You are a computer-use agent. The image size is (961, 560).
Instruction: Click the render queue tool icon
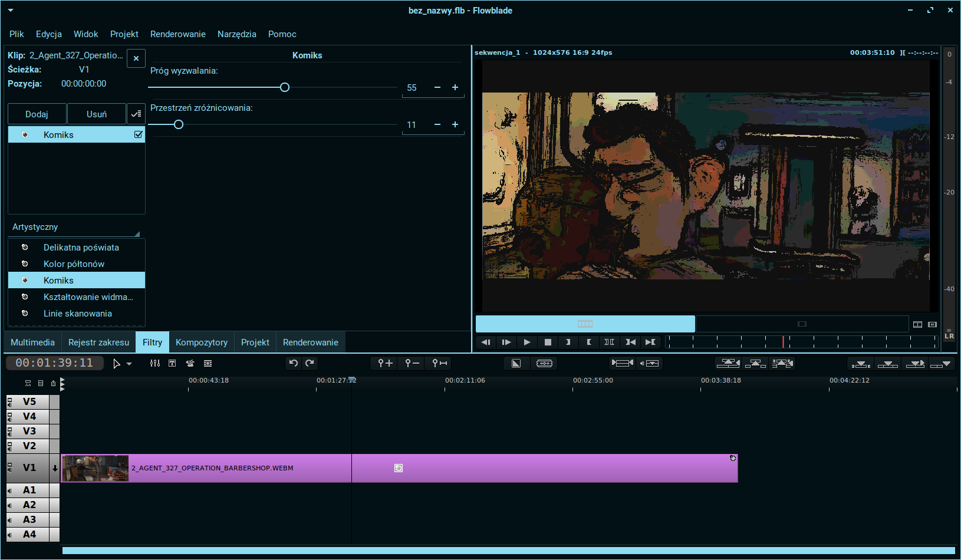[x=208, y=363]
